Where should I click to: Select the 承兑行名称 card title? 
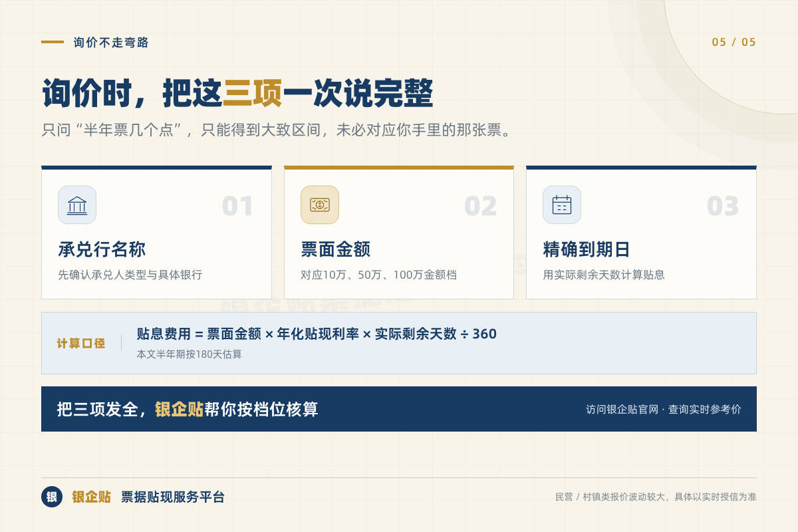pos(102,250)
